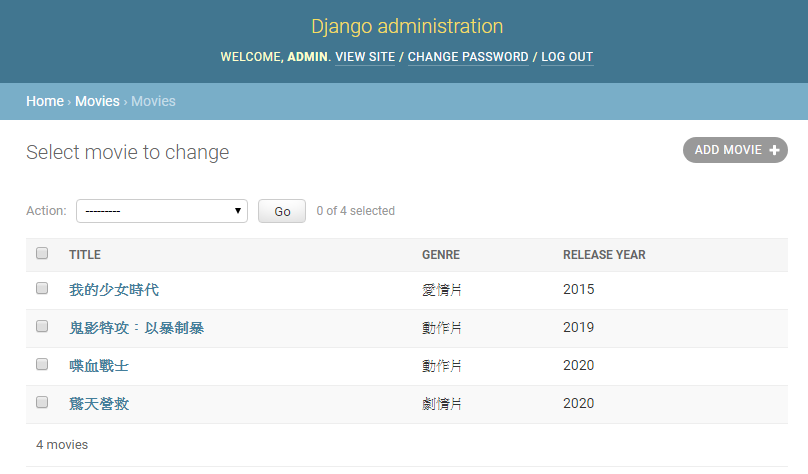The image size is (808, 474).
Task: Check the box for 喋血戰士
Action: point(42,364)
